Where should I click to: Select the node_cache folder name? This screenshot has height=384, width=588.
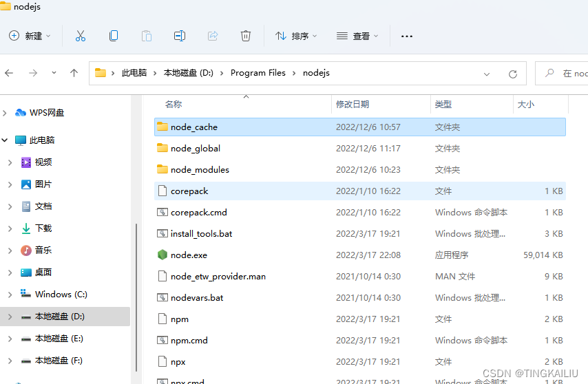coord(194,127)
